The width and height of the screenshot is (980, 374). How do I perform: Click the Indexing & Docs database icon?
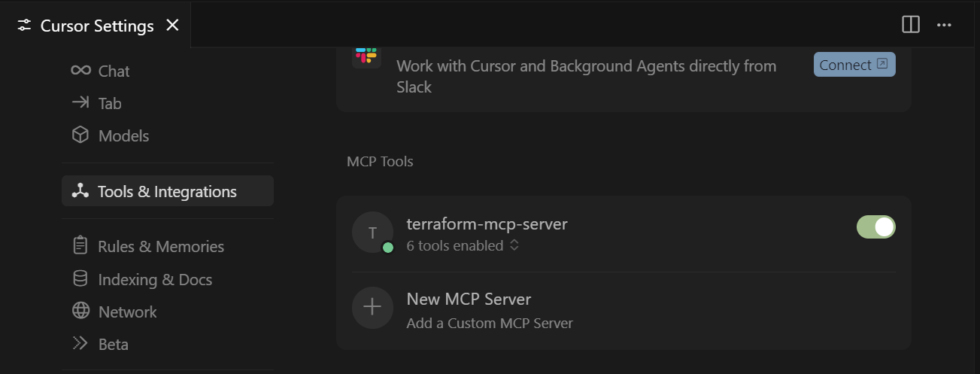[x=80, y=279]
